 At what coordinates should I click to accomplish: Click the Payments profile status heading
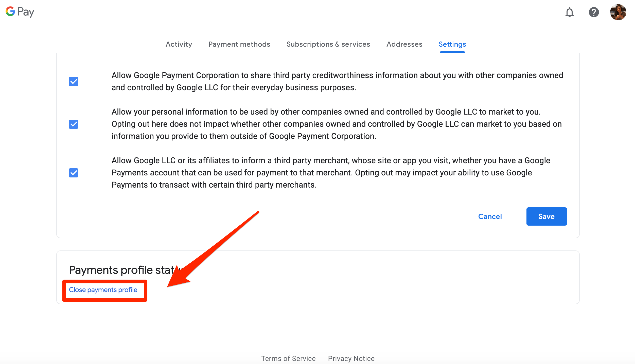(x=122, y=270)
